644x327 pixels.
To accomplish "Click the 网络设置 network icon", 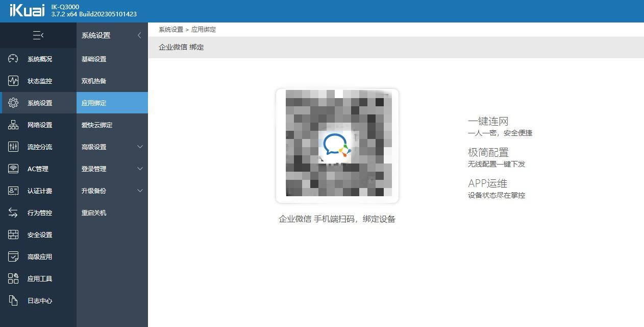I will coord(38,125).
